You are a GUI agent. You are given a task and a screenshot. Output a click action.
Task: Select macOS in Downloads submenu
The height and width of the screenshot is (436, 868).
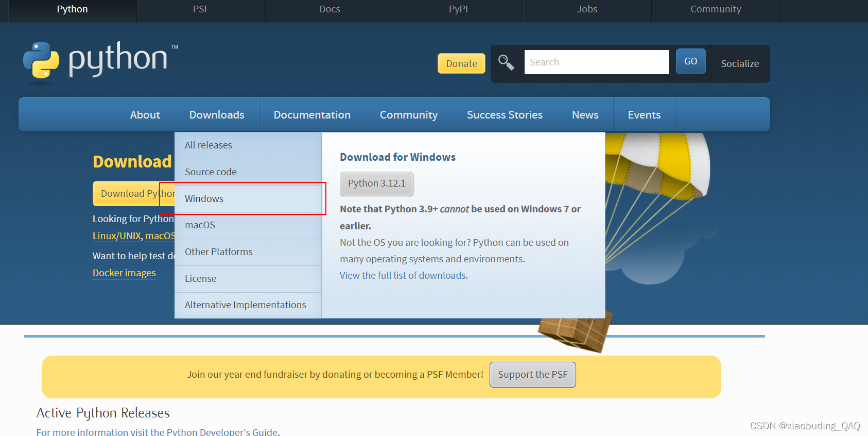pos(248,225)
